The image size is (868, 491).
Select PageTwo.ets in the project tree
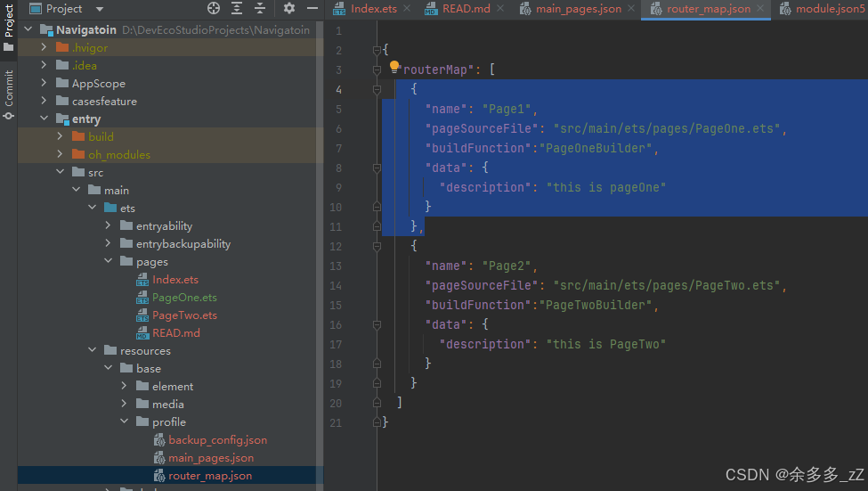pos(184,315)
